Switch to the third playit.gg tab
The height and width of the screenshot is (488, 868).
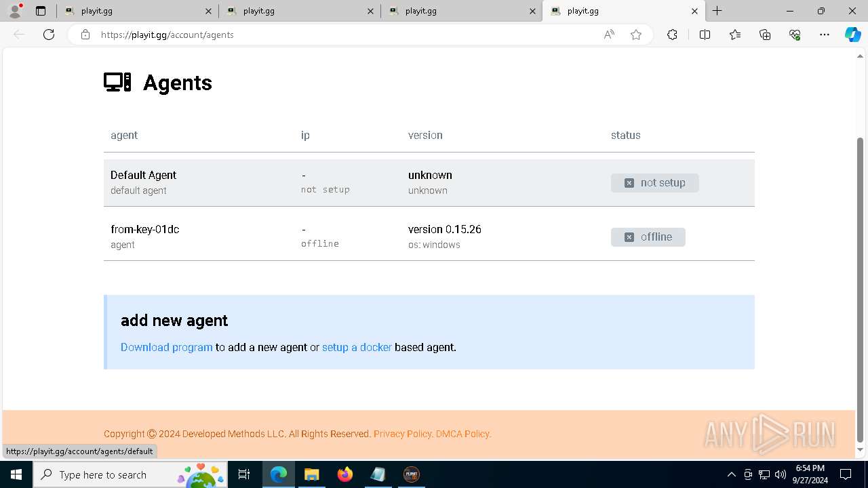(462, 11)
